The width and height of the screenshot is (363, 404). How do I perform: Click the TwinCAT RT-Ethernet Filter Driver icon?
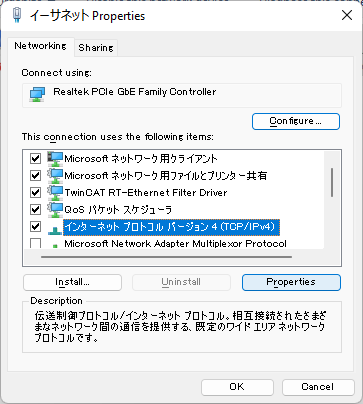tap(55, 193)
